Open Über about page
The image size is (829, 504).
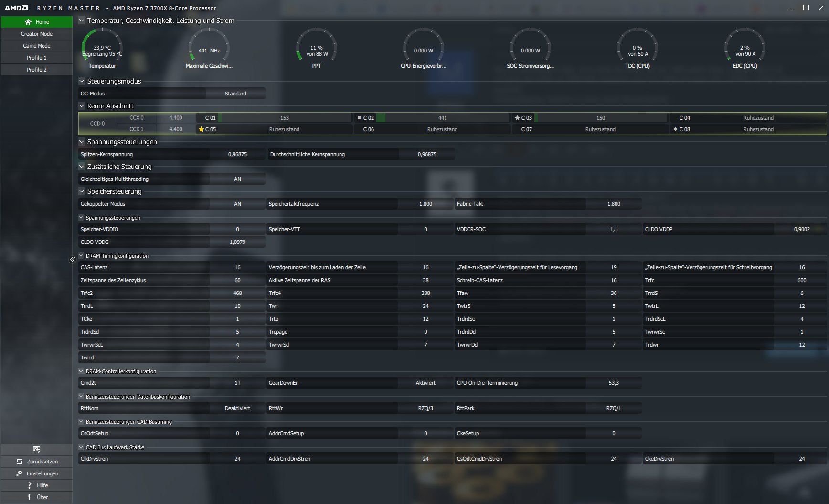click(37, 497)
